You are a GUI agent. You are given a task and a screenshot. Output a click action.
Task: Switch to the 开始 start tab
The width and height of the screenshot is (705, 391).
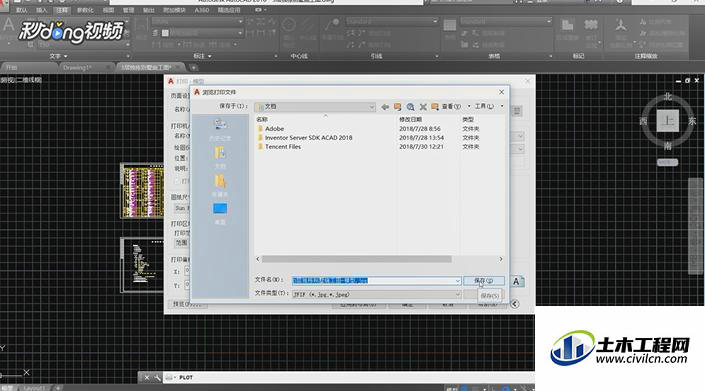tap(12, 67)
